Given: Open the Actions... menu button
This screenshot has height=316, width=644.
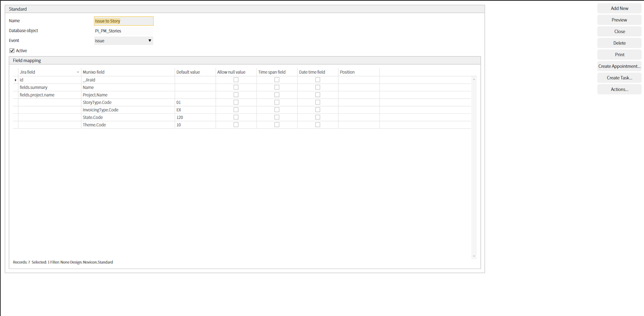Looking at the screenshot, I should click(619, 90).
